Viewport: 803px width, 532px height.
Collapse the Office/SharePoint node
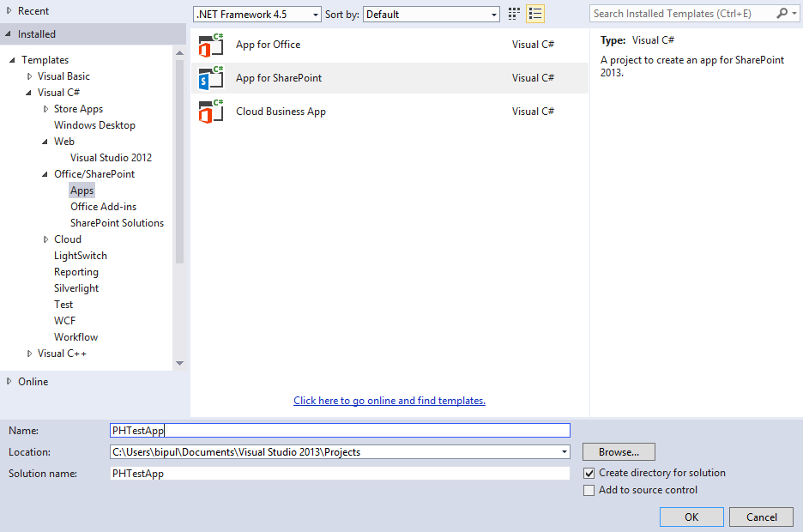45,174
